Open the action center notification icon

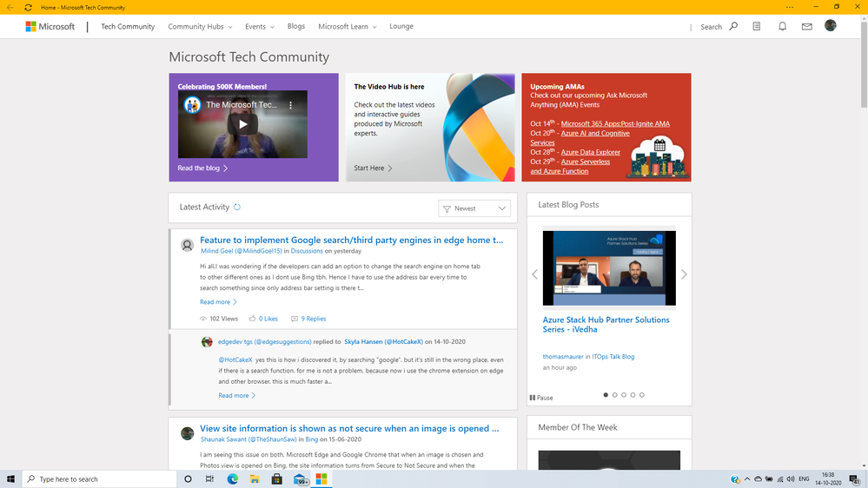point(855,479)
